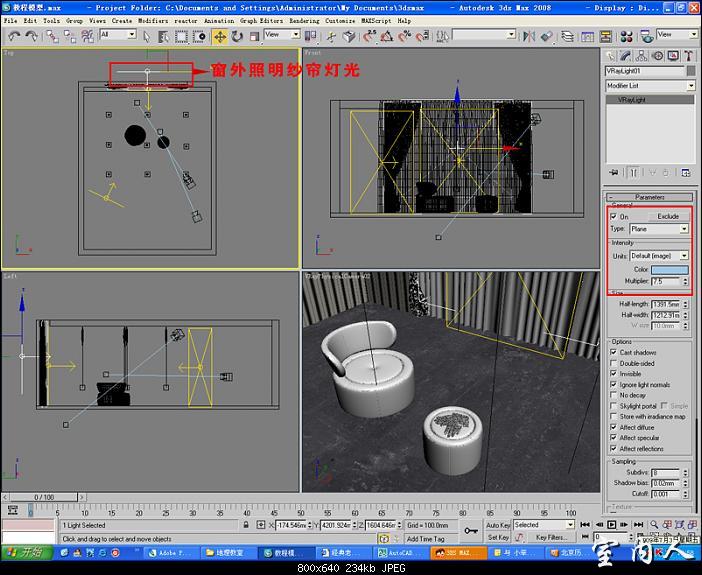Open the Hierarchy command panel tab
This screenshot has width=702, height=575.
(639, 56)
